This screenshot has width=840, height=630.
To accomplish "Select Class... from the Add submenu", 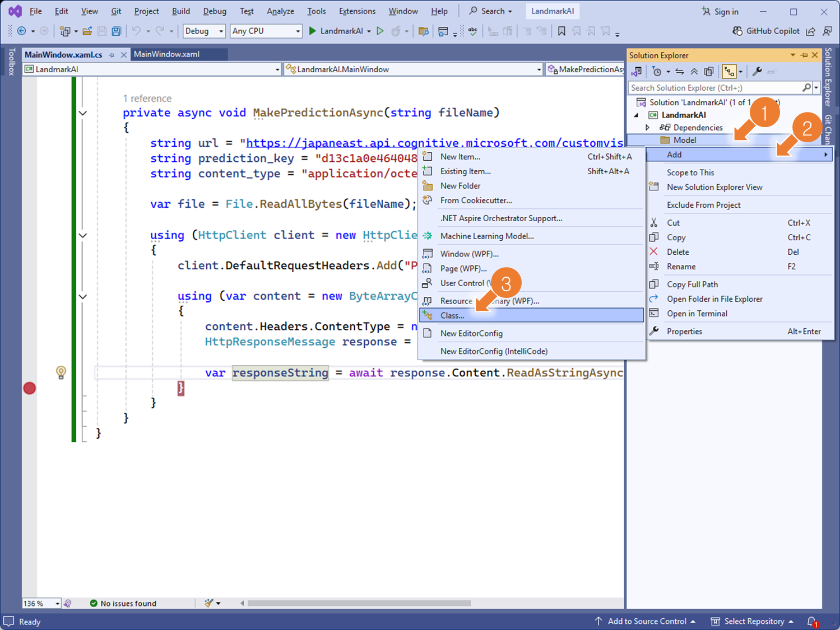I will point(531,315).
